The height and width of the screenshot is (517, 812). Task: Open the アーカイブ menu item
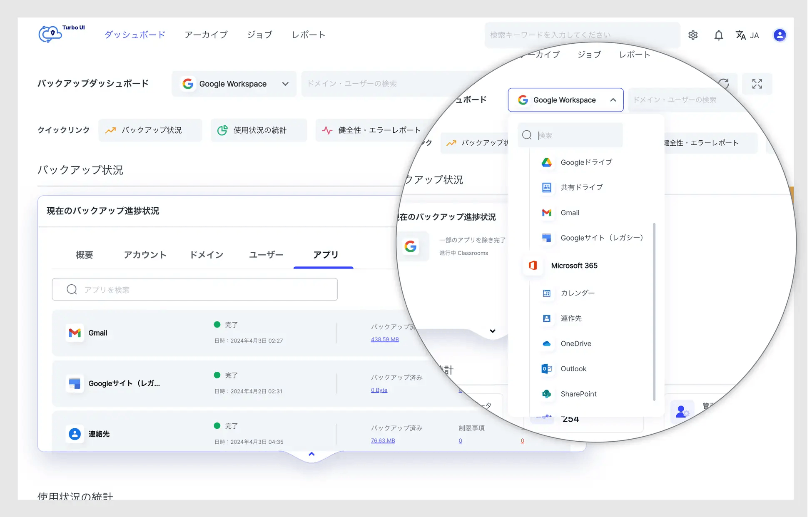coord(206,35)
